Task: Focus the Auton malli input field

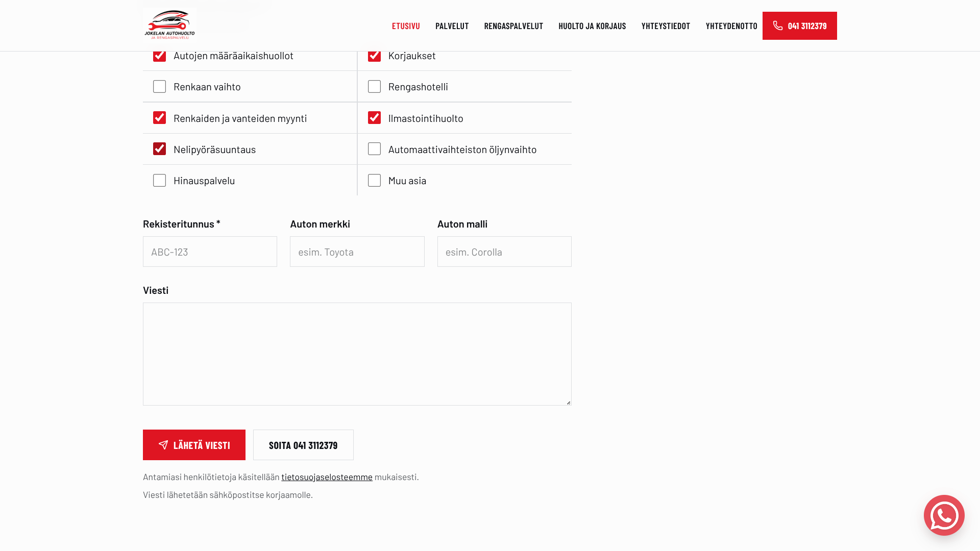Action: (x=504, y=252)
